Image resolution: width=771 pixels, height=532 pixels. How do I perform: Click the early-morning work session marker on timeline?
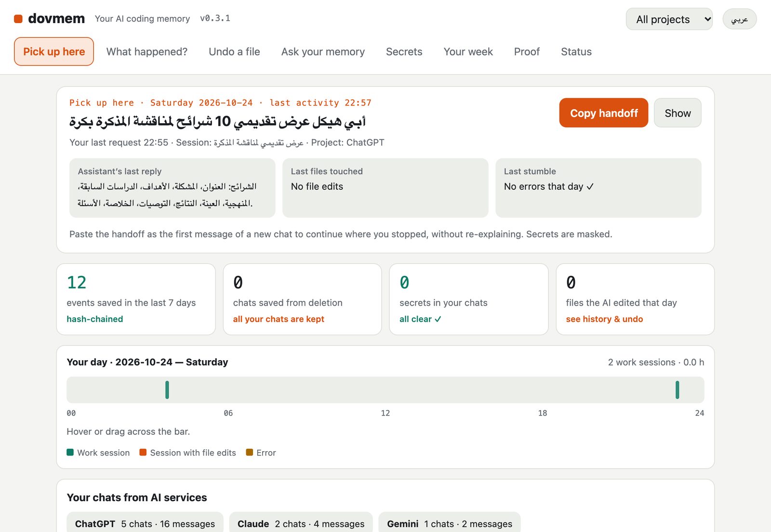pyautogui.click(x=167, y=390)
